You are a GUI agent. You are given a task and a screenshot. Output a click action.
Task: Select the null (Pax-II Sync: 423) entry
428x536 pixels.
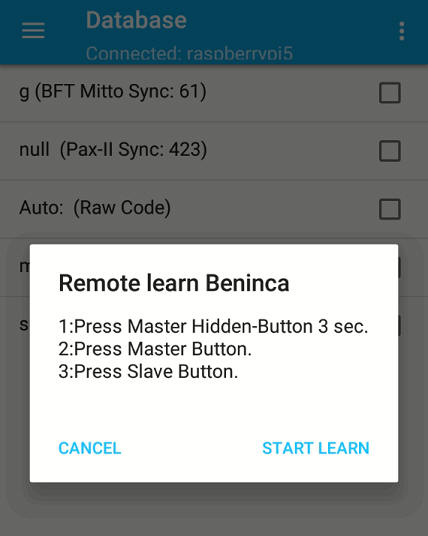(214, 151)
